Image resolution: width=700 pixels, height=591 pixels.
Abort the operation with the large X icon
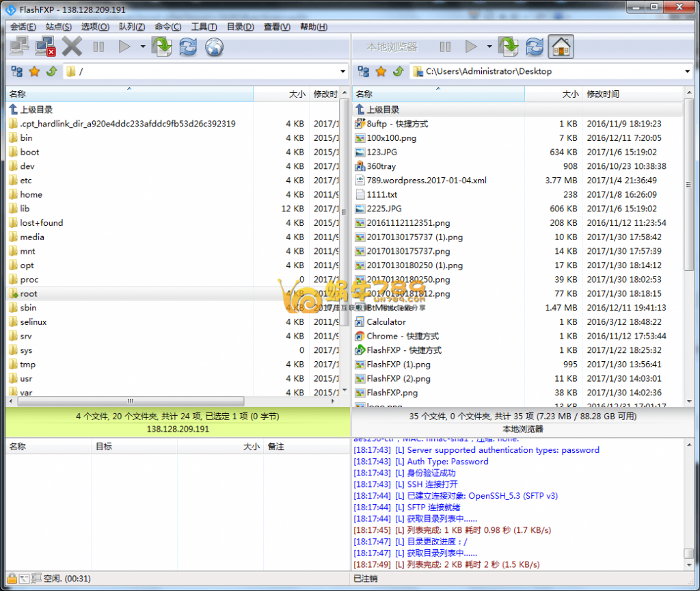(x=72, y=47)
